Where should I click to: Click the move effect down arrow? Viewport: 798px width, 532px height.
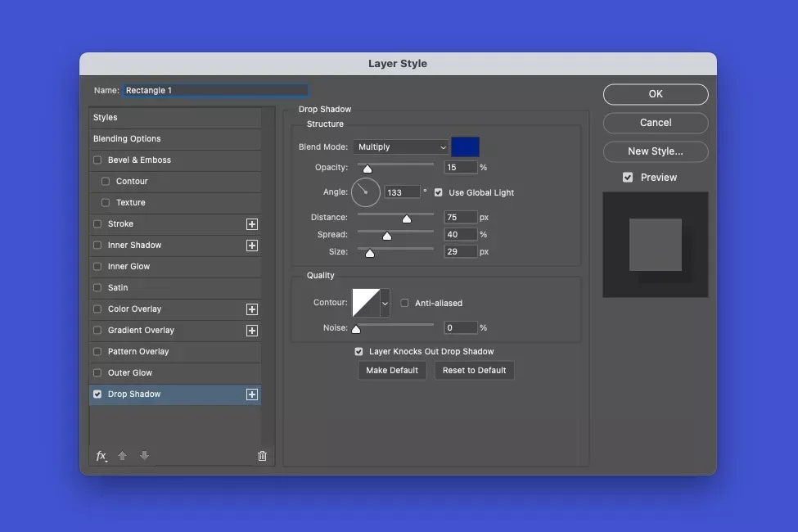[144, 456]
